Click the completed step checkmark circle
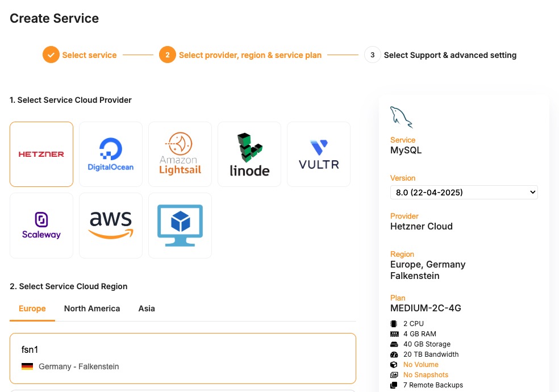The height and width of the screenshot is (392, 559). pyautogui.click(x=51, y=55)
